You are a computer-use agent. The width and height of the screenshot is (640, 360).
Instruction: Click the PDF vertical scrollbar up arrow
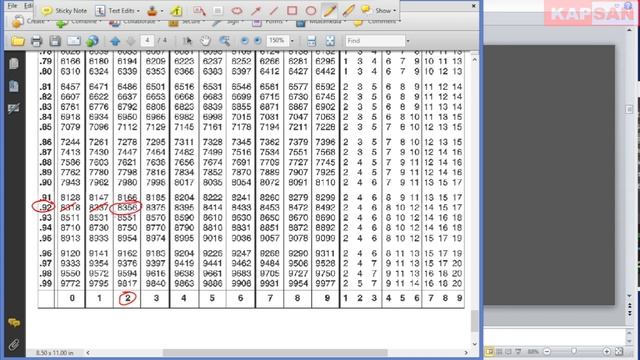(474, 60)
